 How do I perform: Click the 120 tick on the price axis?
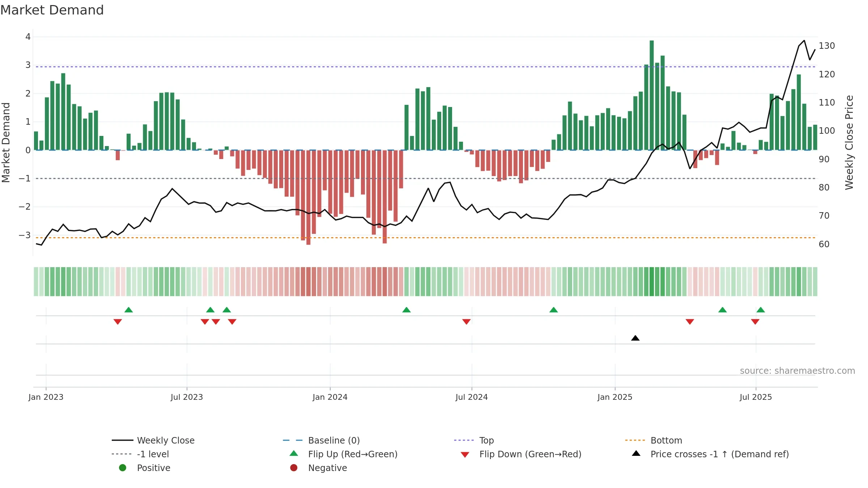tap(827, 74)
